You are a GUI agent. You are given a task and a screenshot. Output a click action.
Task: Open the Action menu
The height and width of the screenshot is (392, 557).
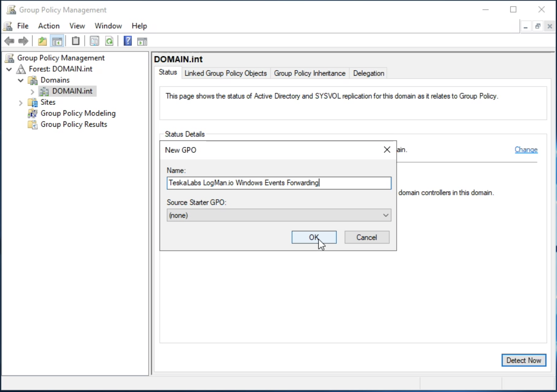[x=49, y=26]
